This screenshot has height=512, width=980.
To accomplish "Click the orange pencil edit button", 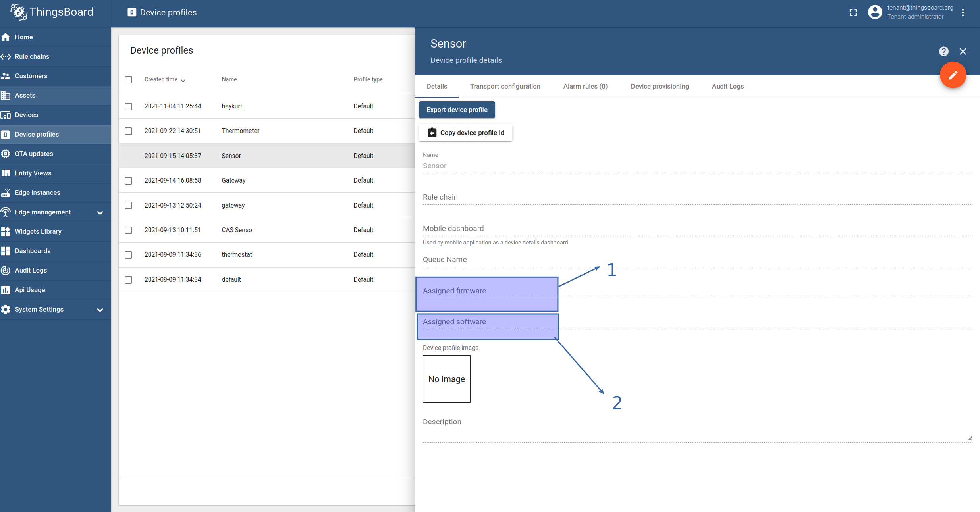I will (953, 75).
